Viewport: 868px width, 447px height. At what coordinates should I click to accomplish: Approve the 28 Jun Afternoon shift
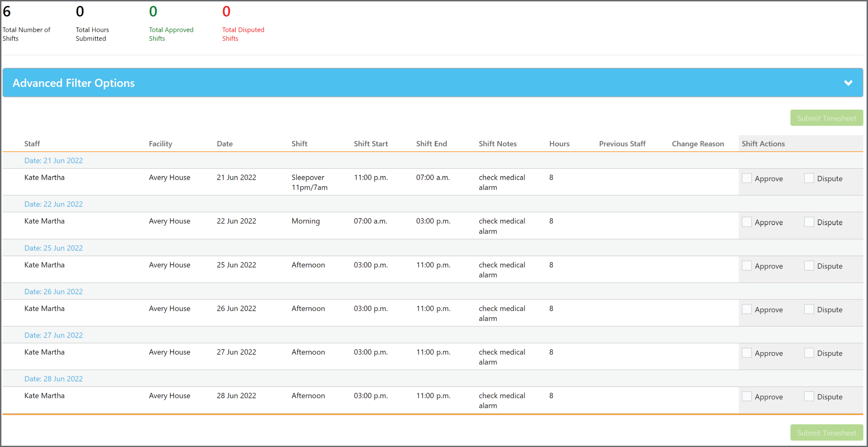(747, 396)
